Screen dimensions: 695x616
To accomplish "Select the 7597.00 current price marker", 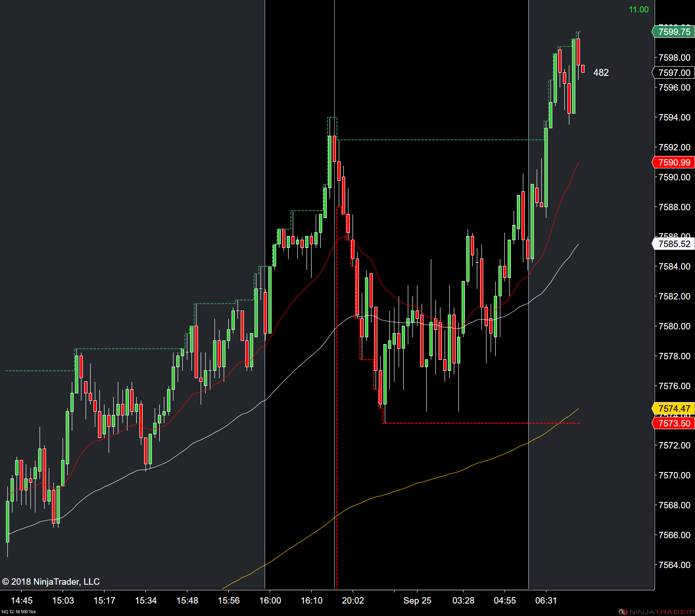I will click(x=674, y=73).
